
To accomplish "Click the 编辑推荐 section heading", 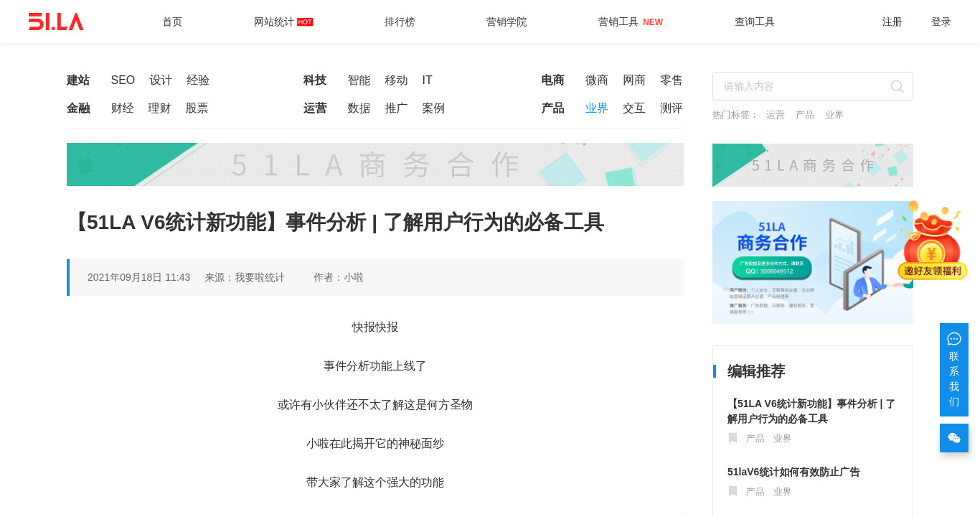I will pyautogui.click(x=756, y=371).
